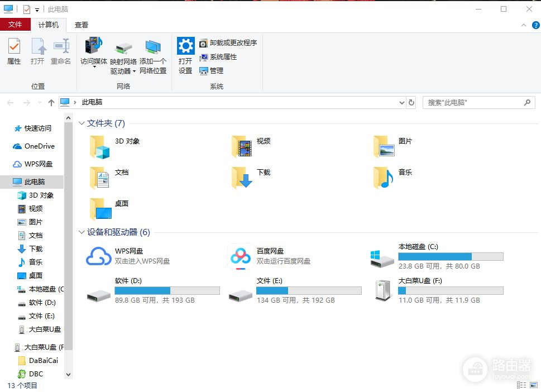Image resolution: width=541 pixels, height=392 pixels.
Task: Click the up-directory arrow
Action: click(51, 103)
